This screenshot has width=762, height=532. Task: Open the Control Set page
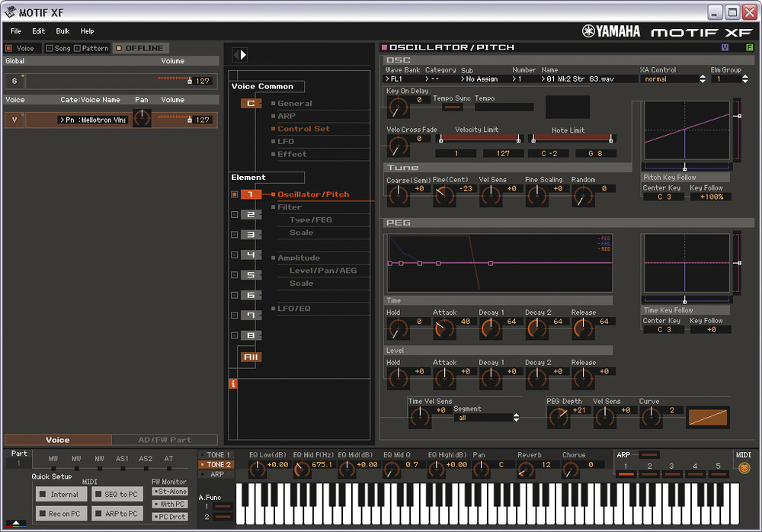[x=303, y=128]
